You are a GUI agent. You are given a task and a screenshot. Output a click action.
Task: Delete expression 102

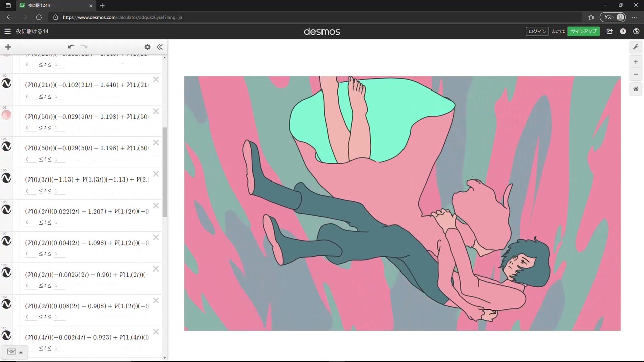click(x=156, y=79)
